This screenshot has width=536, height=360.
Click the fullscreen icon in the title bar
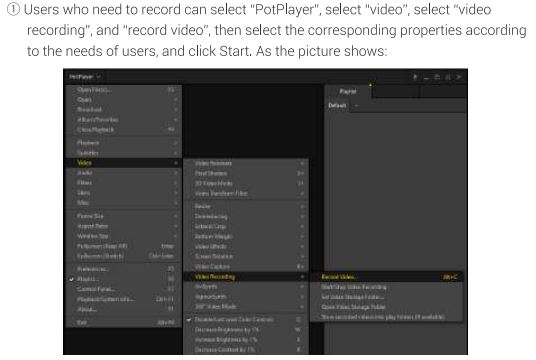point(448,77)
